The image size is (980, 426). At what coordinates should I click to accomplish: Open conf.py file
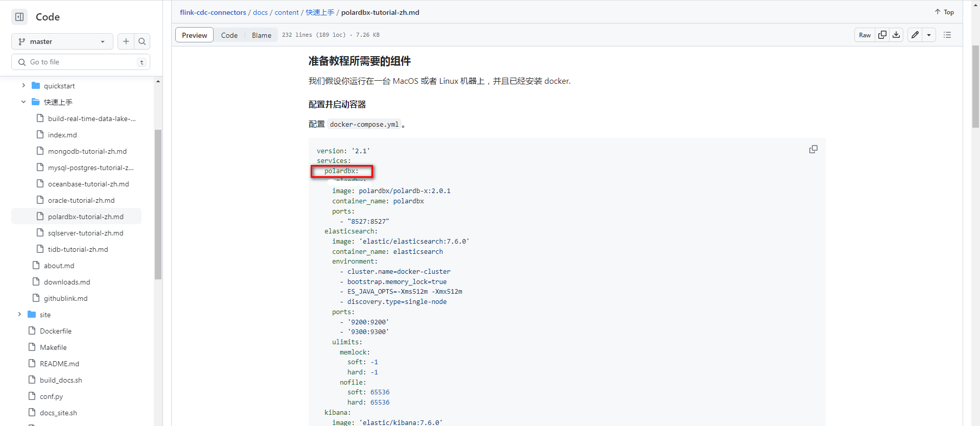[52, 396]
